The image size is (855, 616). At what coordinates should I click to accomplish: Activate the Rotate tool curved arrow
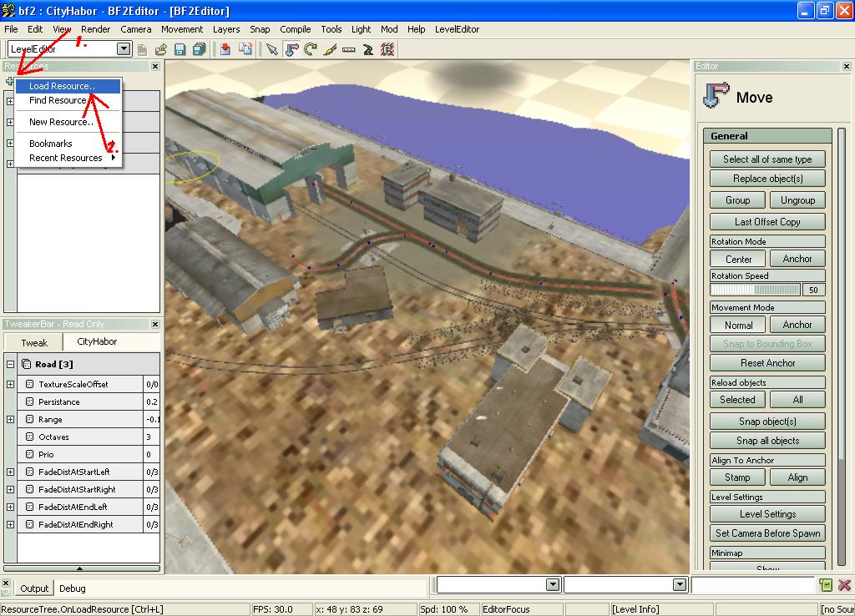(311, 49)
